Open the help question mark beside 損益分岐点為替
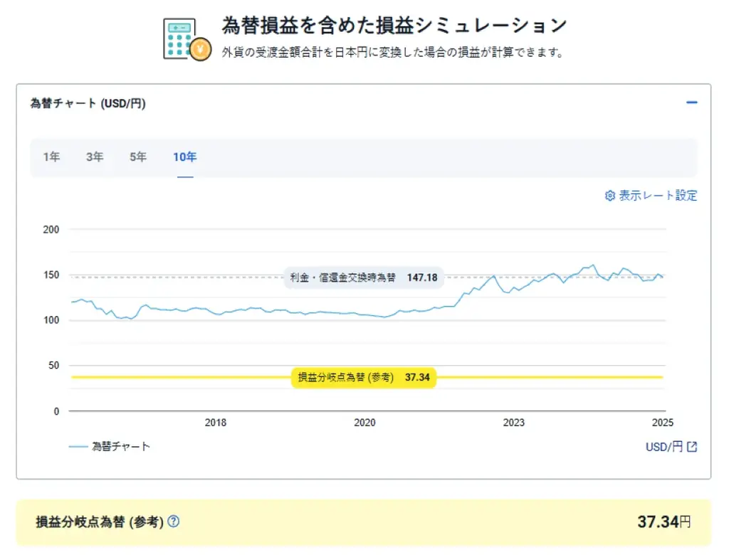Screen dimensions: 729x560 (x=173, y=522)
